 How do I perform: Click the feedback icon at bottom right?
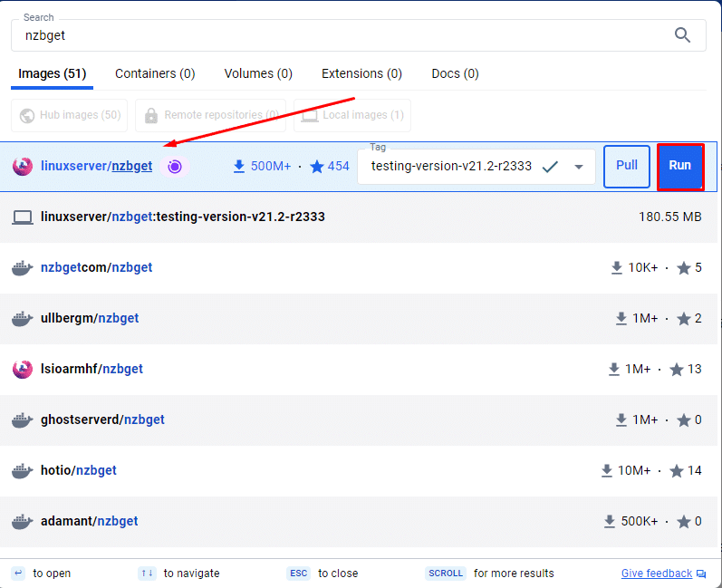pyautogui.click(x=700, y=574)
